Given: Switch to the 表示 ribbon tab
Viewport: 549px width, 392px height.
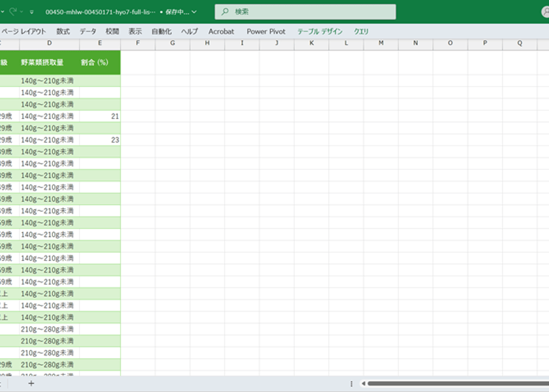Looking at the screenshot, I should click(135, 31).
